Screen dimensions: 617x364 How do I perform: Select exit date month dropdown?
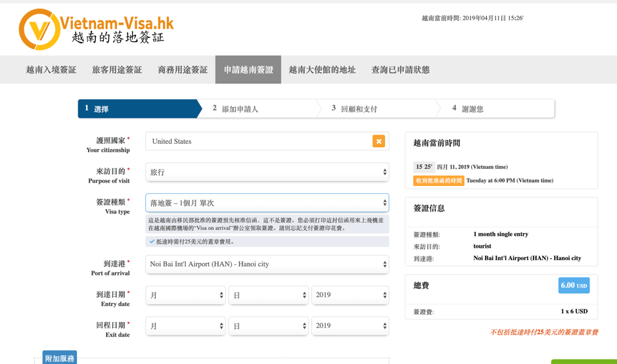click(185, 326)
